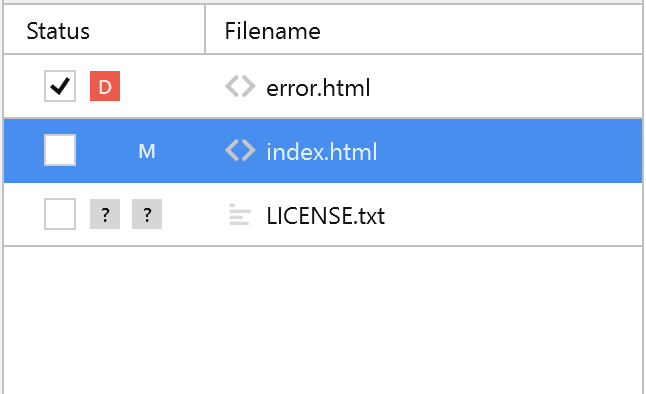Click the code brackets icon beside index.html
This screenshot has width=646, height=394.
pyautogui.click(x=240, y=150)
